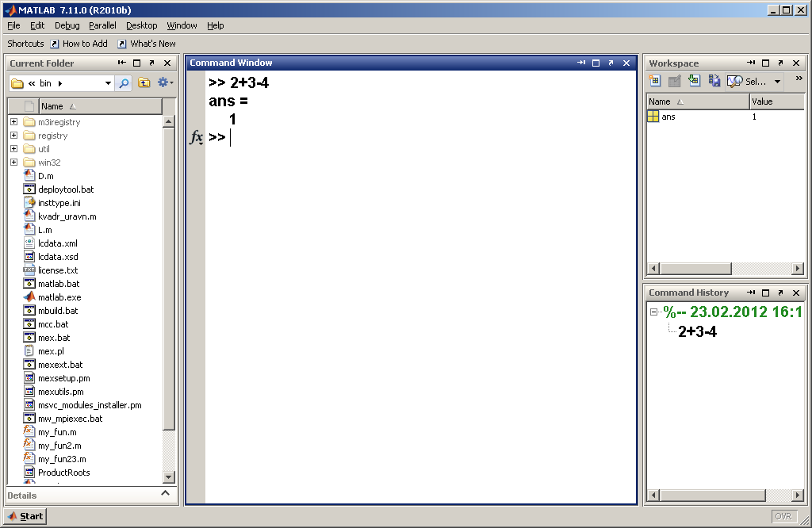Click New variable icon in Workspace
Viewport: 812px width, 528px height.
point(654,81)
